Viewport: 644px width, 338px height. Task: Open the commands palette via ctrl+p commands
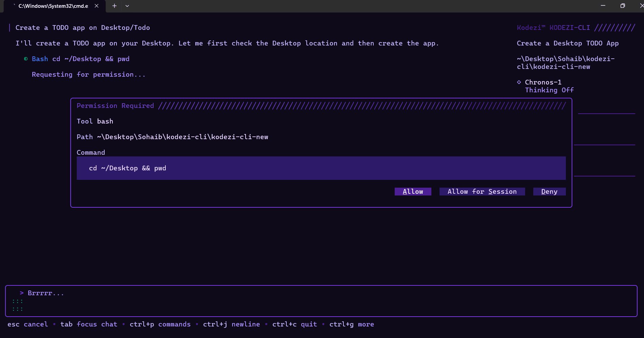160,324
